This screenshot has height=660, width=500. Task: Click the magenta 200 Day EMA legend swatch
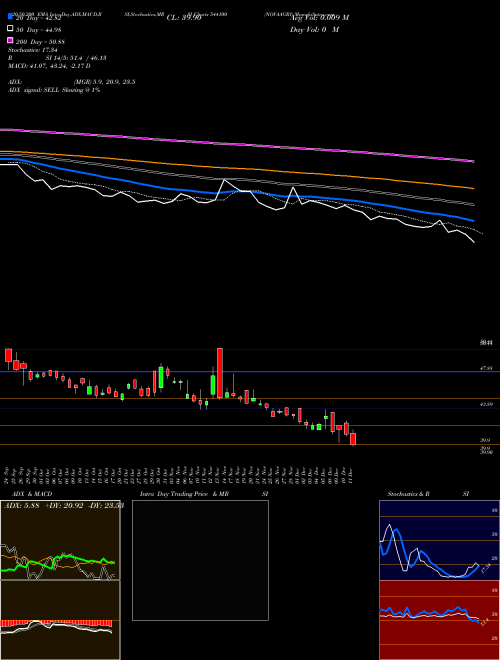pos(11,40)
